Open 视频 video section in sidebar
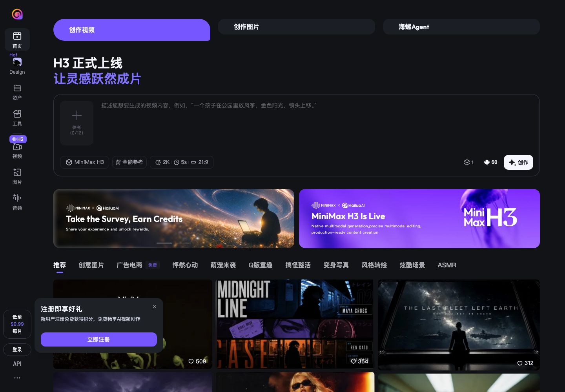 (x=17, y=151)
